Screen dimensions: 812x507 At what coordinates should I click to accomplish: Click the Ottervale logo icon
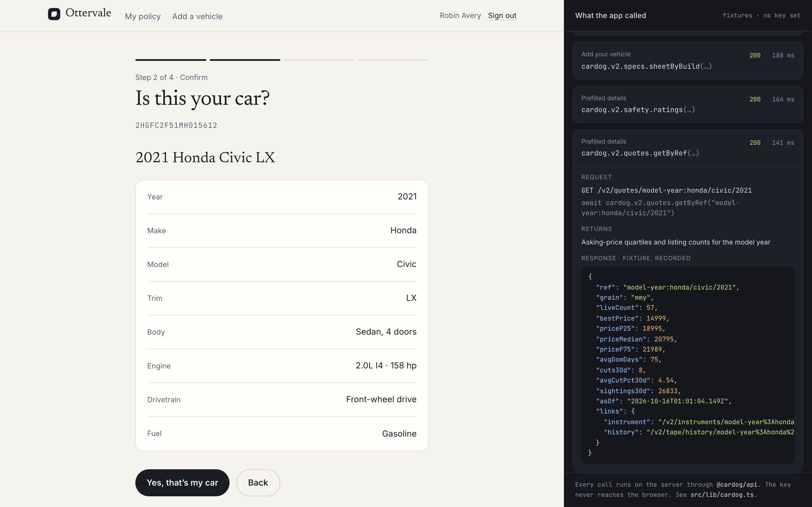coord(54,14)
